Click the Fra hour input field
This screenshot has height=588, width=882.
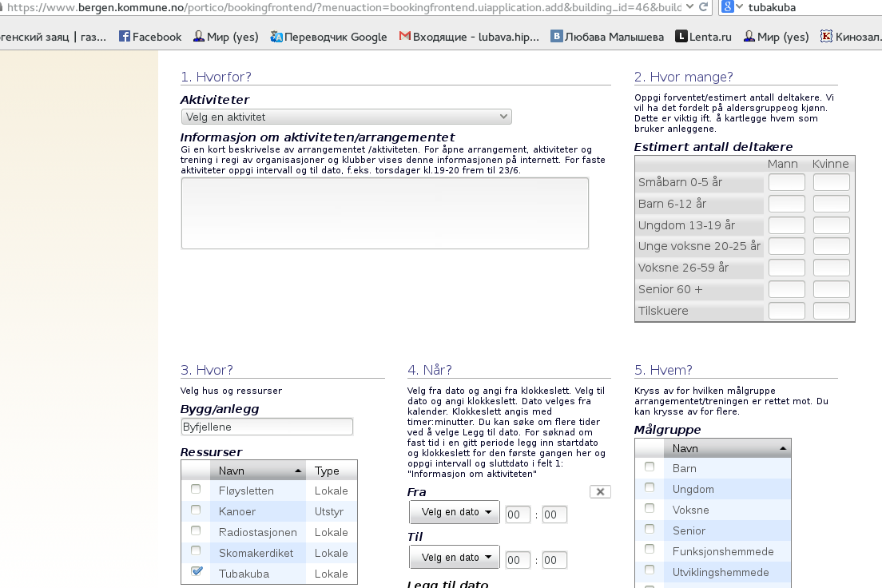click(518, 514)
